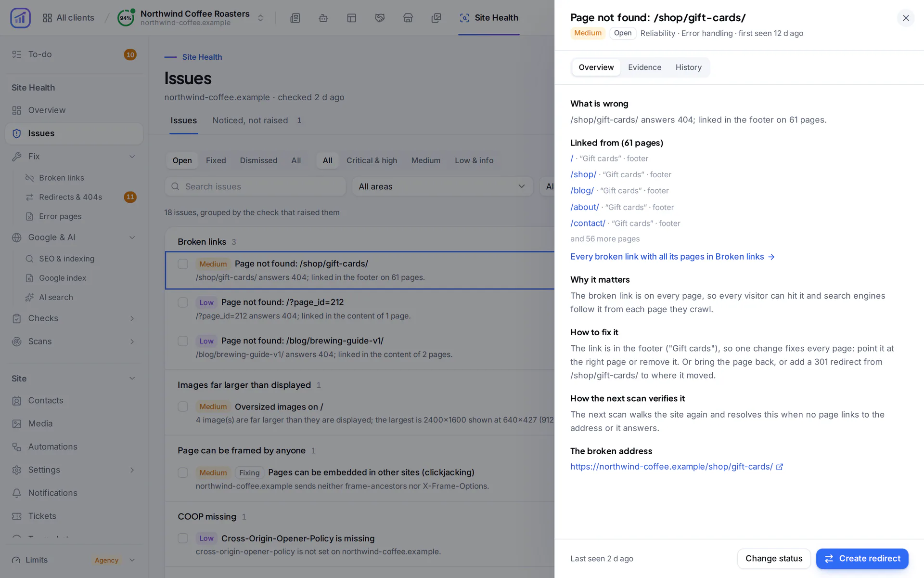Select the Fixed status filter

click(216, 160)
